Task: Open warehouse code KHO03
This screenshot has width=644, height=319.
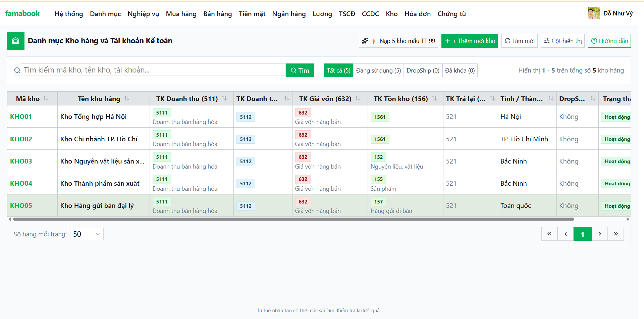Action: pos(21,161)
